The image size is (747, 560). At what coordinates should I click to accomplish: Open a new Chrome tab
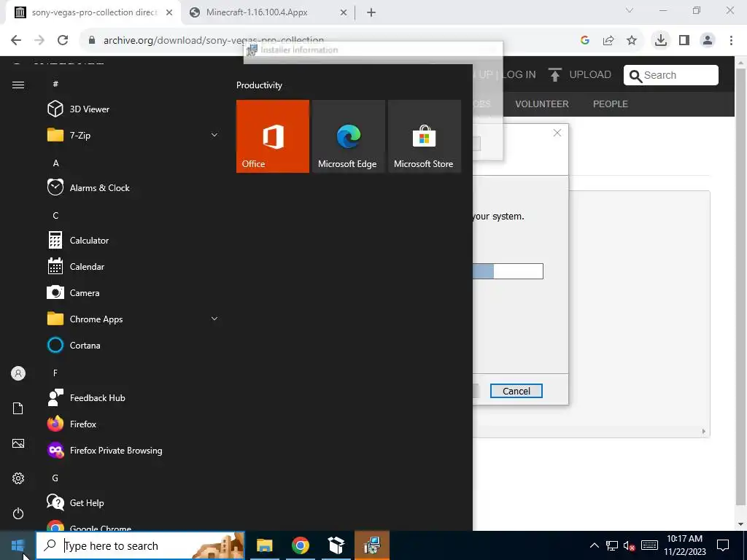(x=371, y=12)
